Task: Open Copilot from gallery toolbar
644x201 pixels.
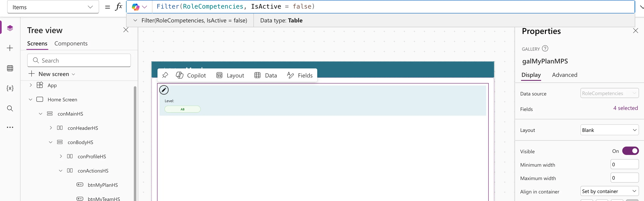Action: pos(191,75)
